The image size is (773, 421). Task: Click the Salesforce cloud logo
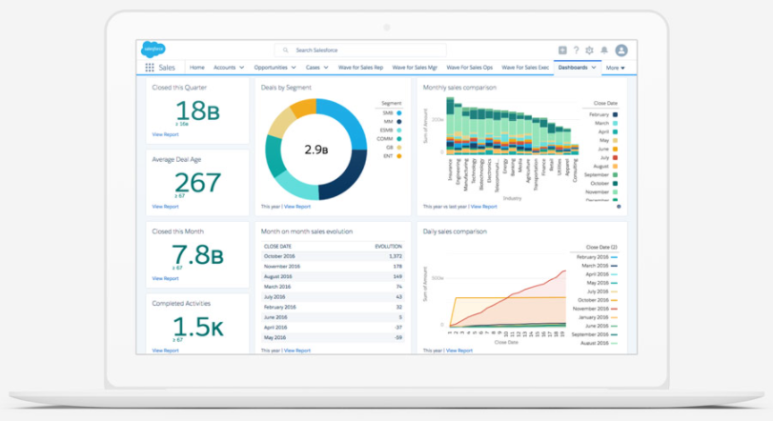click(x=153, y=49)
